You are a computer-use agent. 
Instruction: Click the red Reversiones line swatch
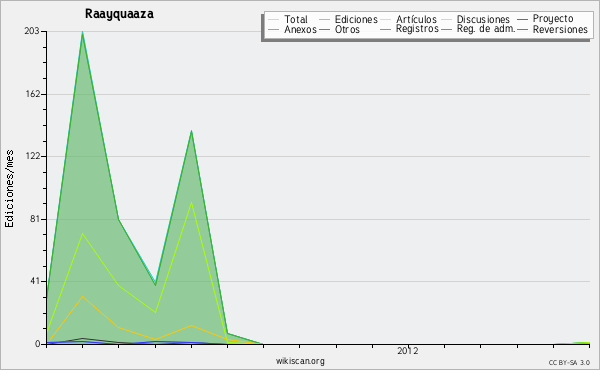point(522,29)
